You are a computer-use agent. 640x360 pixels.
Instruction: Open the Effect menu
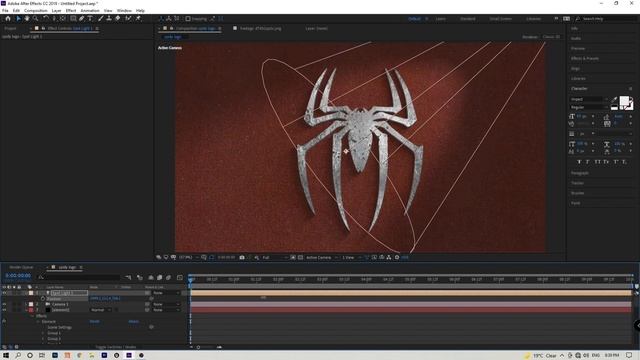coord(71,10)
